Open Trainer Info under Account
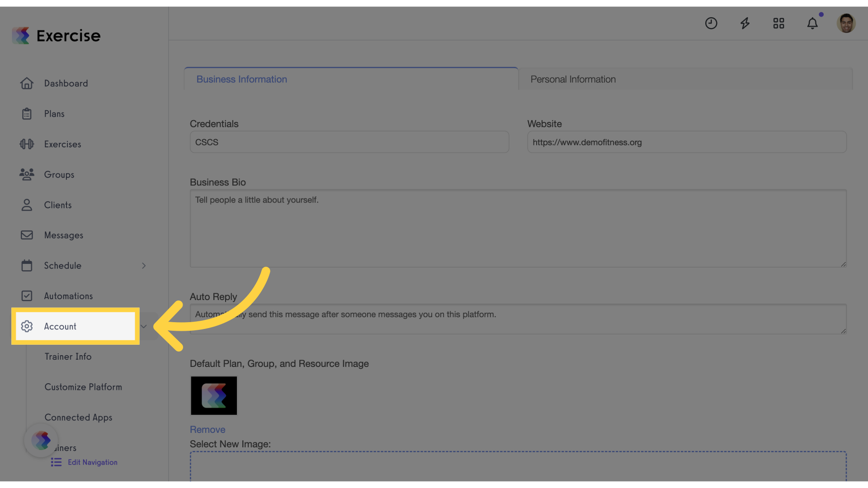 tap(68, 357)
